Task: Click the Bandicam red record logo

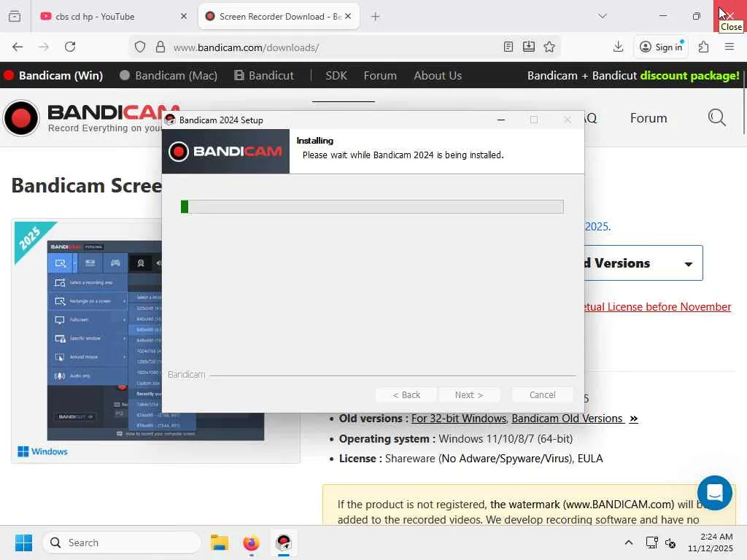Action: pos(20,118)
